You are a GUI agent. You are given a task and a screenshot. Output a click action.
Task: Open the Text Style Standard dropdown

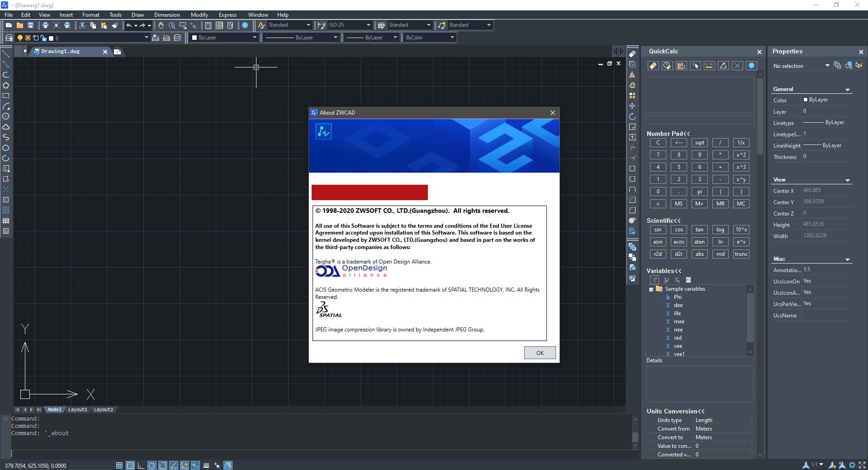289,25
